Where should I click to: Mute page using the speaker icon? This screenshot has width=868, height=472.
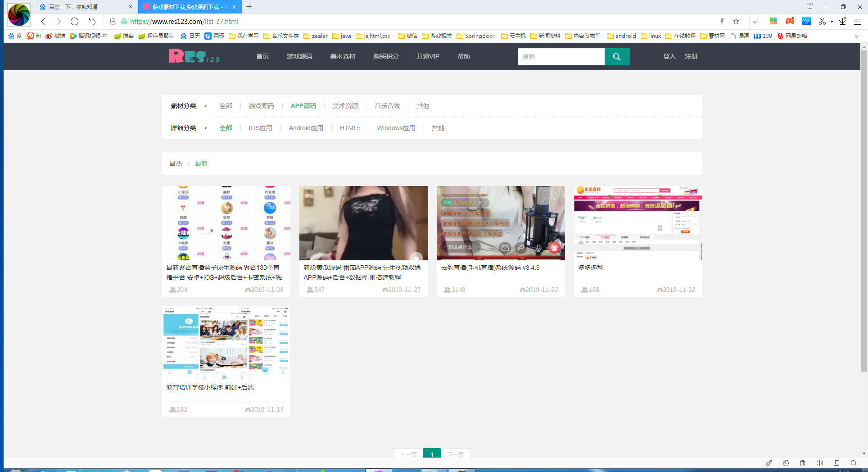(x=819, y=463)
